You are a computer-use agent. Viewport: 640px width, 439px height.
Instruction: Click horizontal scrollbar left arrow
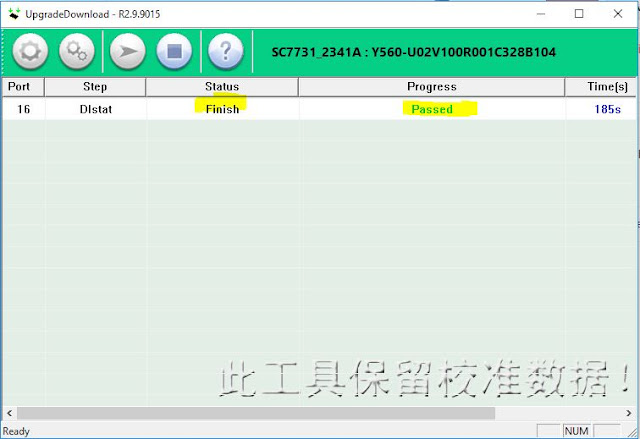(x=9, y=413)
